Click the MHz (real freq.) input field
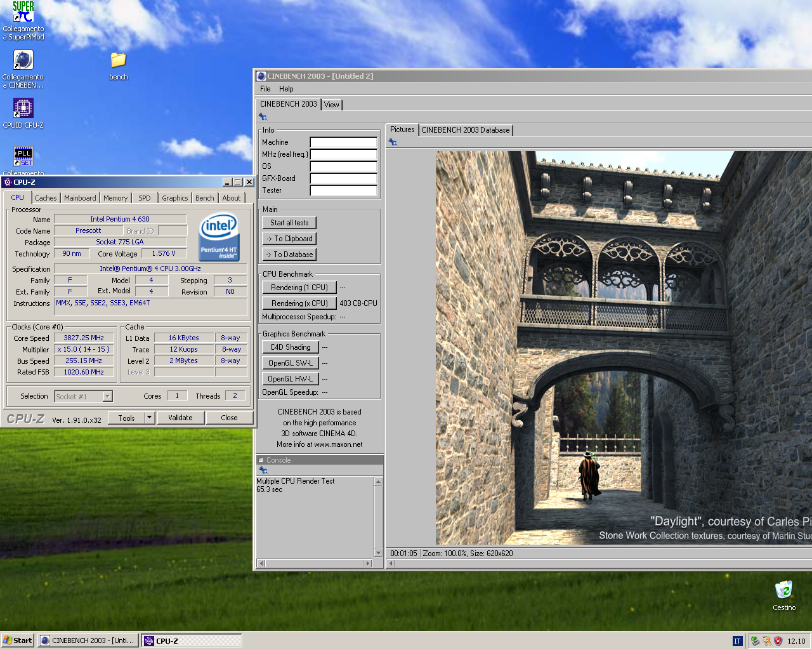The width and height of the screenshot is (812, 650). (343, 154)
